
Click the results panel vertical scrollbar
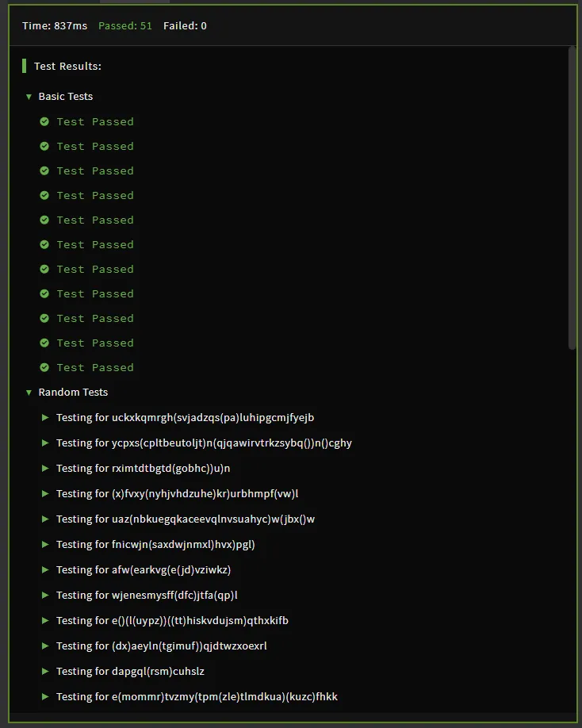[572, 197]
